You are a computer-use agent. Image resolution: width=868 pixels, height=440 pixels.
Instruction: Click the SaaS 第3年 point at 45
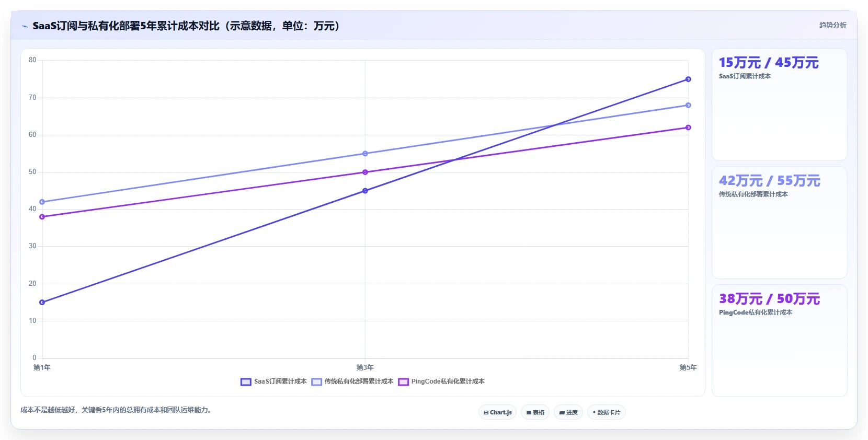pyautogui.click(x=365, y=191)
